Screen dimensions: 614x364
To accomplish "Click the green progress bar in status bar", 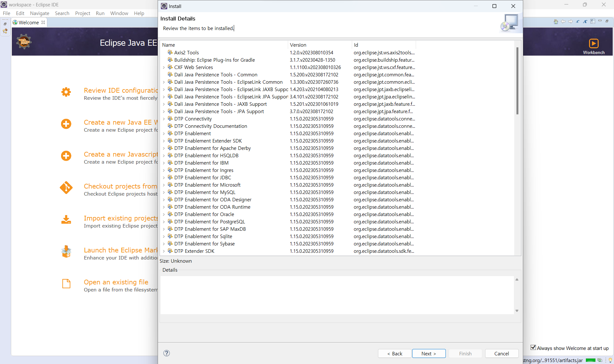I will click(x=590, y=360).
